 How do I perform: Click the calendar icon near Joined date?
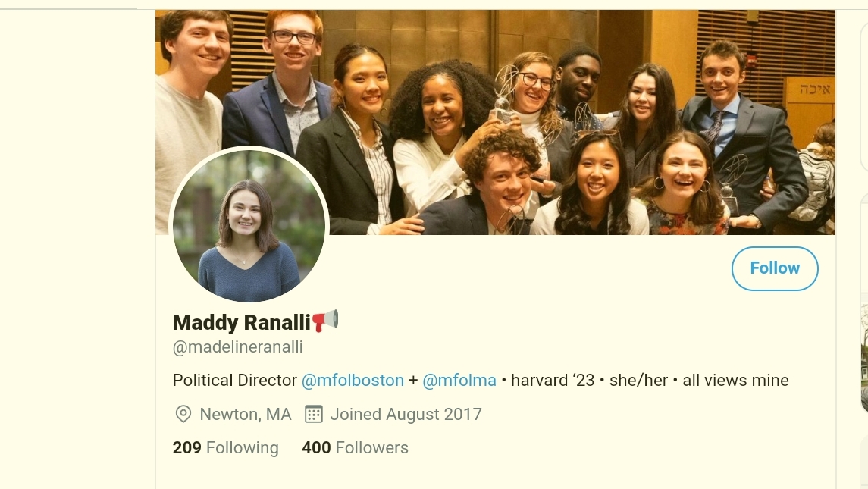pyautogui.click(x=314, y=414)
